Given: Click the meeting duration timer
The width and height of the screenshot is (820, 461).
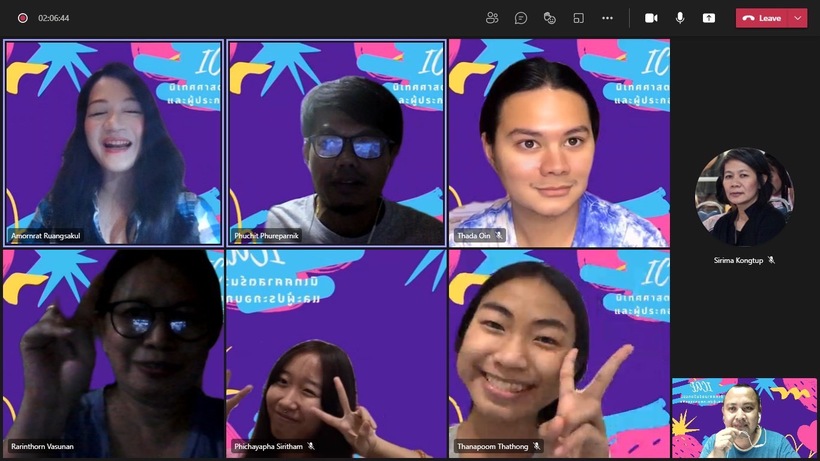Looking at the screenshot, I should (x=54, y=18).
